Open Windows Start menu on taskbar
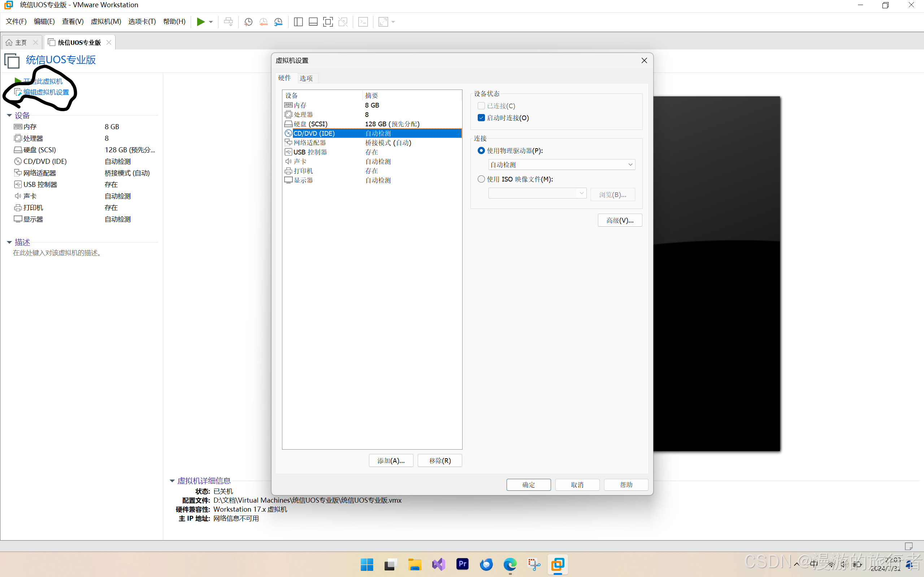 [367, 564]
